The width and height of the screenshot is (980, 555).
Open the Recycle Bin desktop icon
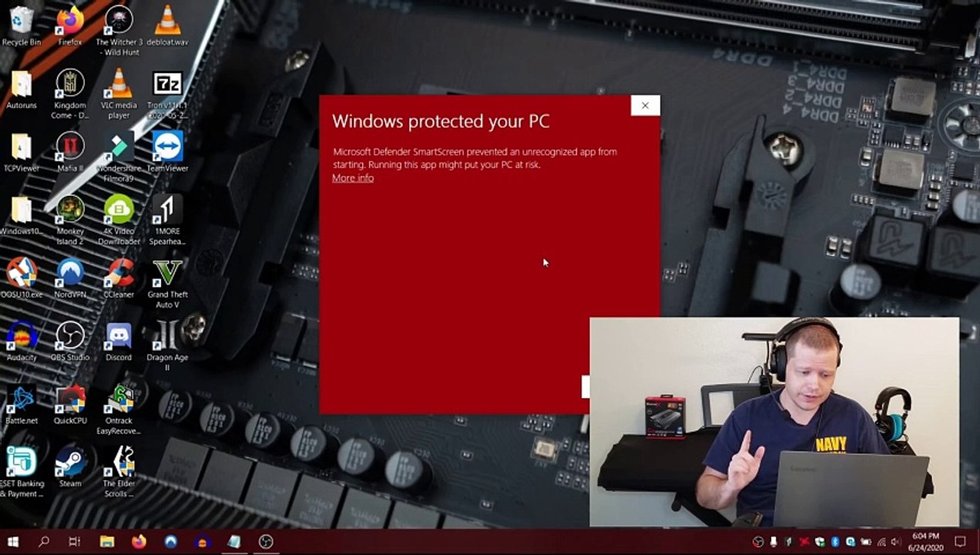click(22, 26)
